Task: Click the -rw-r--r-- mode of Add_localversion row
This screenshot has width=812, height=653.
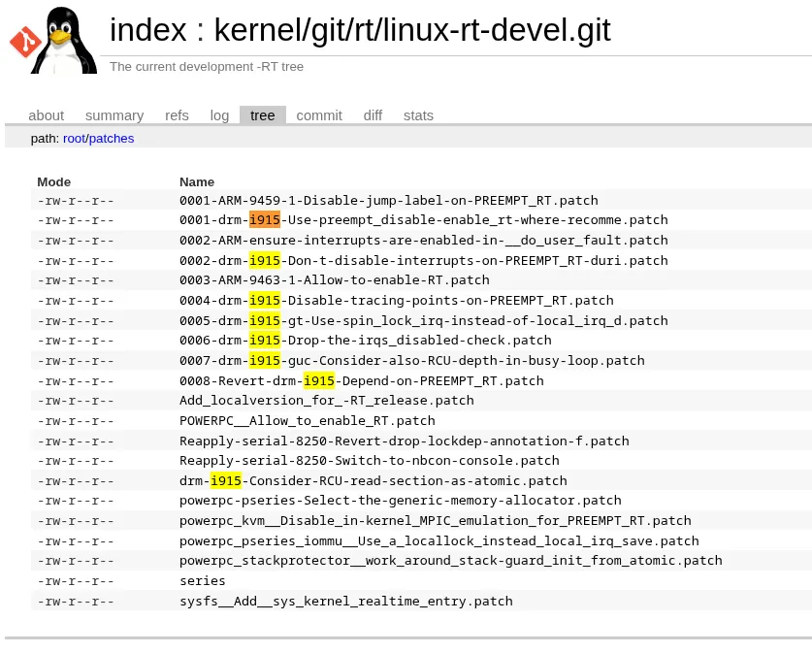Action: (76, 401)
